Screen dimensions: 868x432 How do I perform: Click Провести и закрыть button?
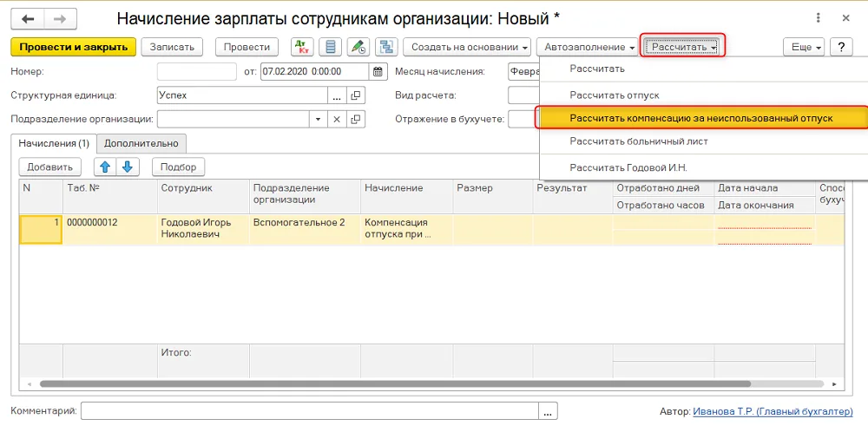point(73,47)
